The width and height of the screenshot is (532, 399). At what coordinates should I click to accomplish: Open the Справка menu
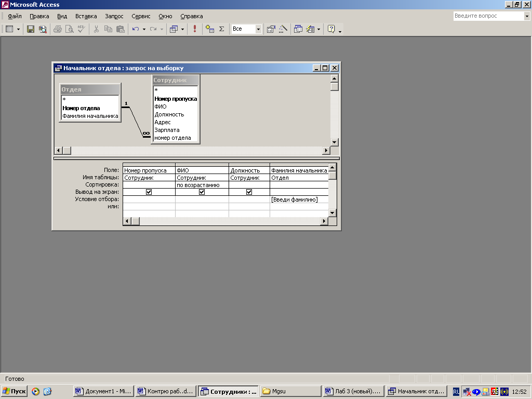pyautogui.click(x=191, y=16)
